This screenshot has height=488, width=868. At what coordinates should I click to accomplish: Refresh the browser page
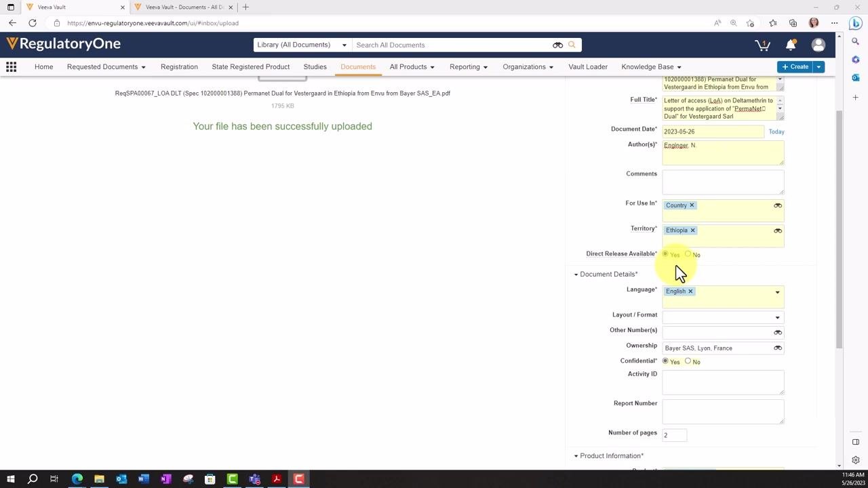click(x=33, y=23)
